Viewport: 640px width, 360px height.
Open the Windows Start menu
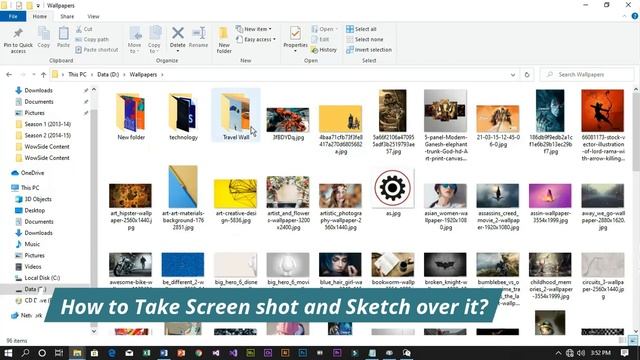coord(8,353)
